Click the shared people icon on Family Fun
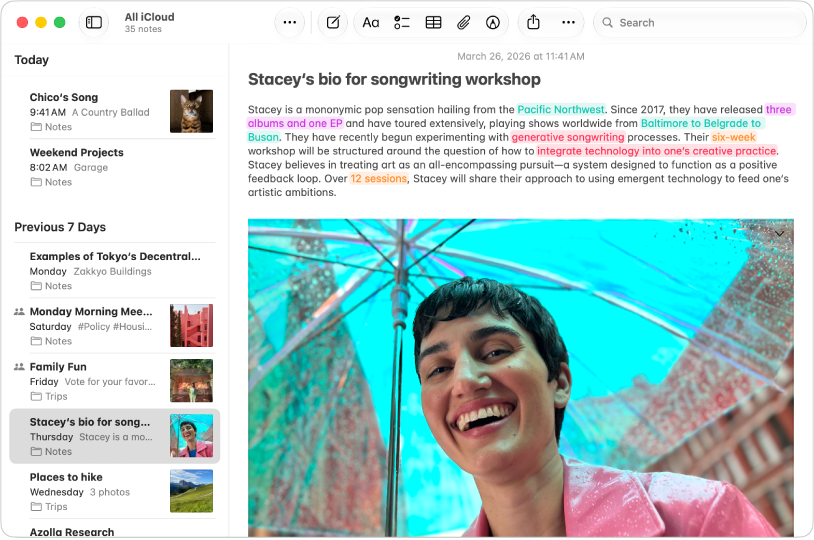The width and height of the screenshot is (814, 540). point(19,367)
